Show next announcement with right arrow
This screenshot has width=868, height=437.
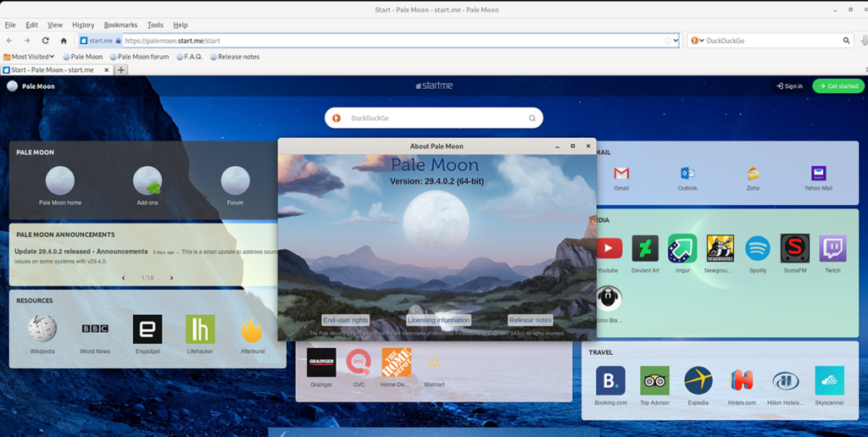pyautogui.click(x=171, y=278)
